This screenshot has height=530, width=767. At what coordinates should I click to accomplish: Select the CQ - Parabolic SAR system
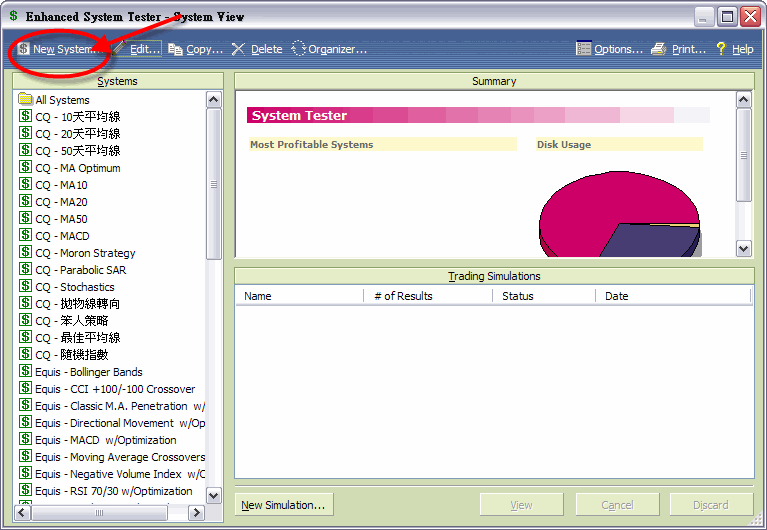[x=72, y=270]
